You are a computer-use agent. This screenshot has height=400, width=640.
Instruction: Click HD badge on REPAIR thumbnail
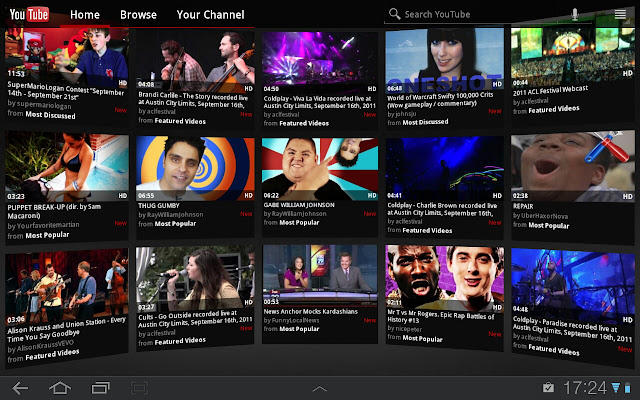click(x=628, y=196)
